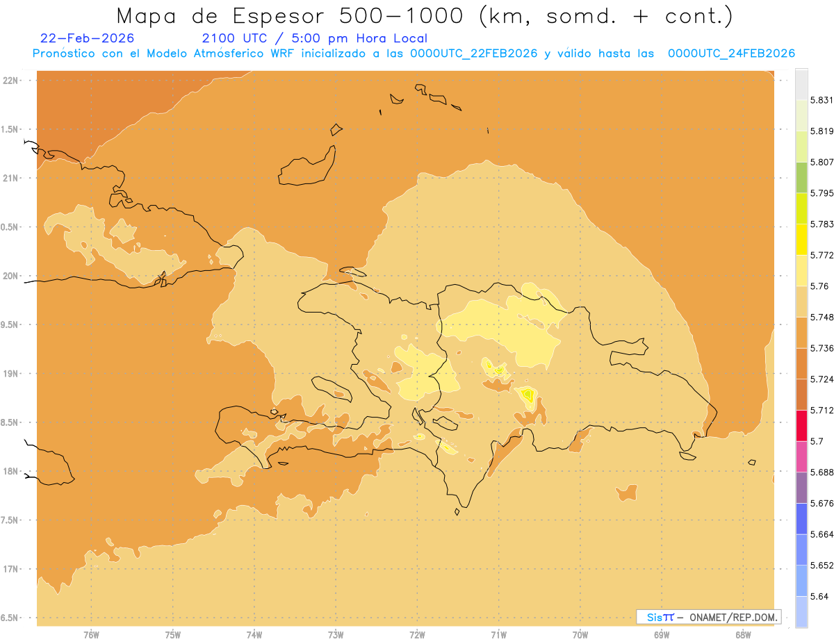This screenshot has height=644, width=834.
Task: Click the 5.819 legend value
Action: pos(822,131)
